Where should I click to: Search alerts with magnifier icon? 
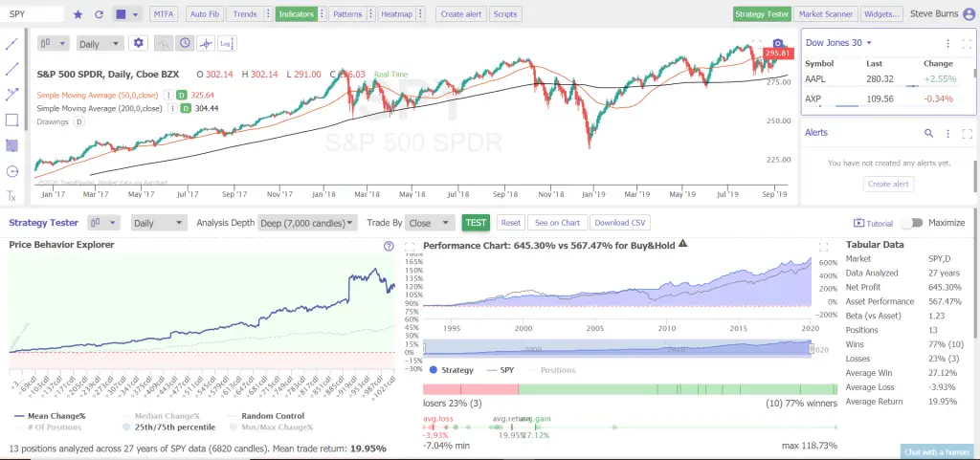(x=928, y=133)
